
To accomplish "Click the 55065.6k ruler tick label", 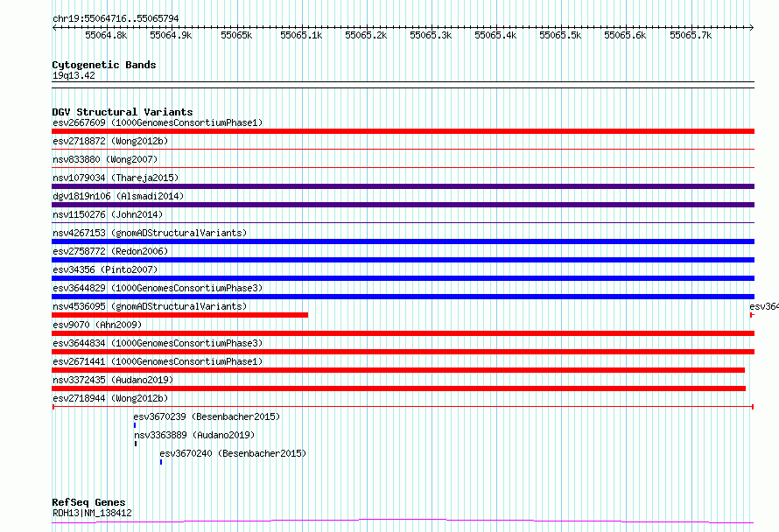I will 625,35.
